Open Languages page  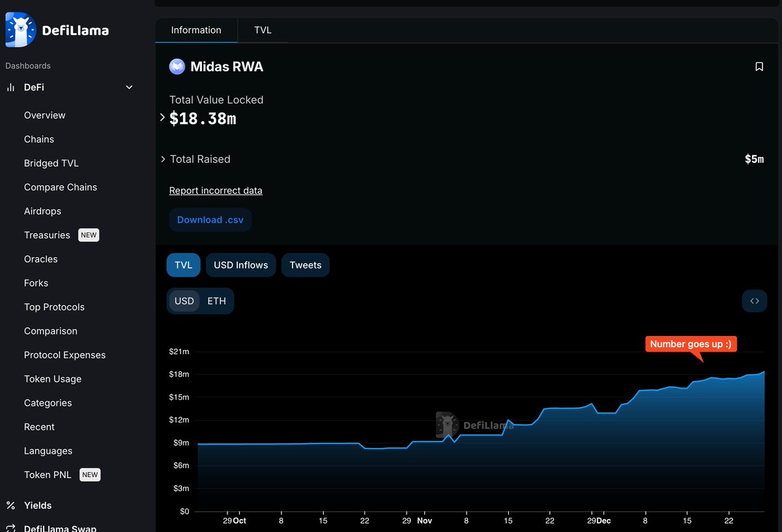[x=48, y=451]
